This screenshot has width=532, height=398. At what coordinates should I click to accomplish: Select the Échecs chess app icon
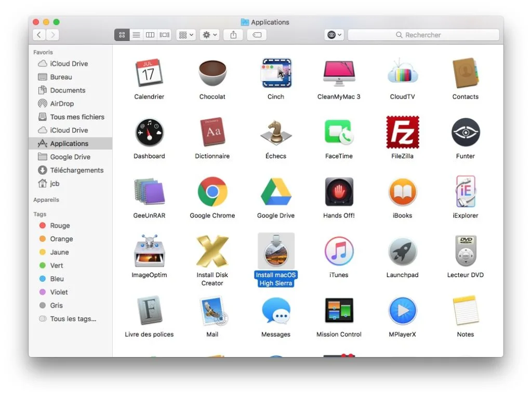click(276, 133)
